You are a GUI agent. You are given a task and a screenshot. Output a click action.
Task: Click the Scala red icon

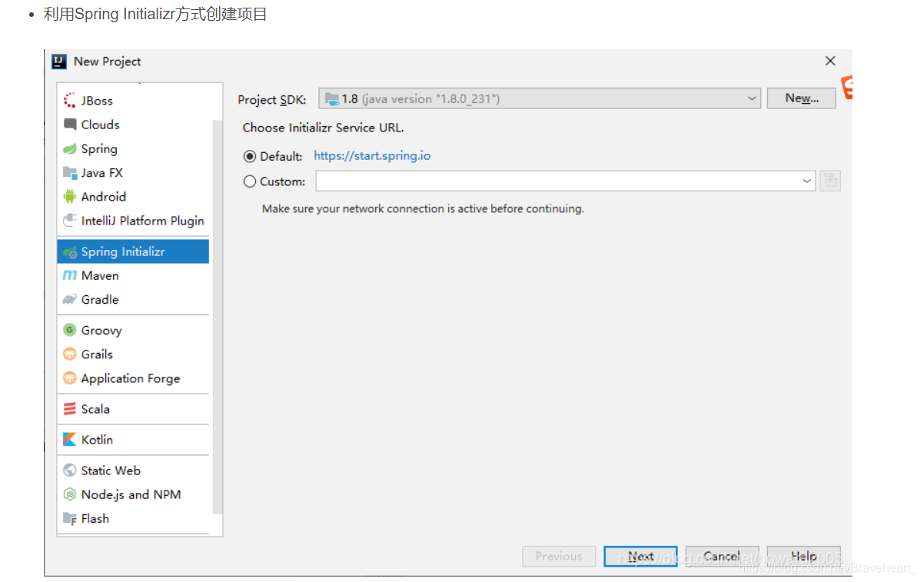point(70,409)
